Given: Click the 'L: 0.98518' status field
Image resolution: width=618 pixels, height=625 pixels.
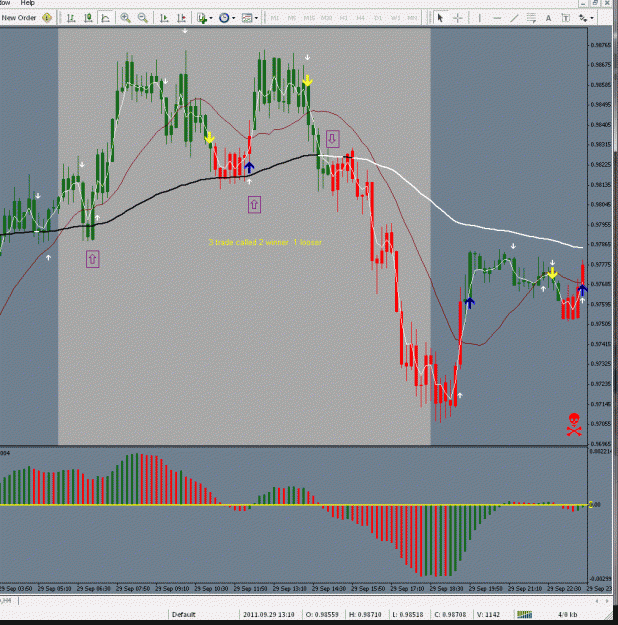Looking at the screenshot, I should pos(407,614).
